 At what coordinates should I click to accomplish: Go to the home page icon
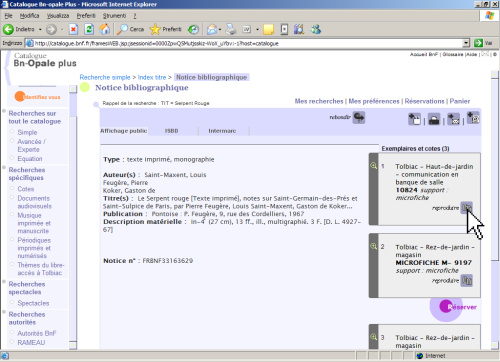[x=105, y=29]
